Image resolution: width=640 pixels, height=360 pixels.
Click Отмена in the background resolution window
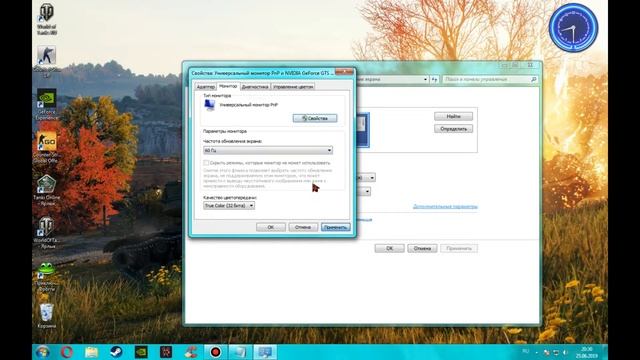click(x=422, y=248)
